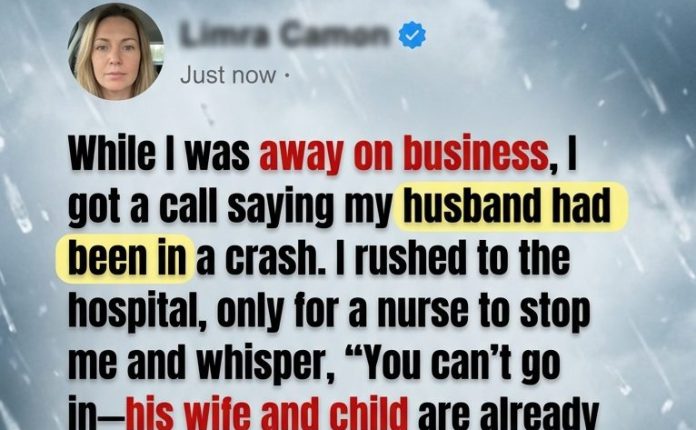Click the red "away on business" text
This screenshot has height=430, width=696.
[x=404, y=154]
